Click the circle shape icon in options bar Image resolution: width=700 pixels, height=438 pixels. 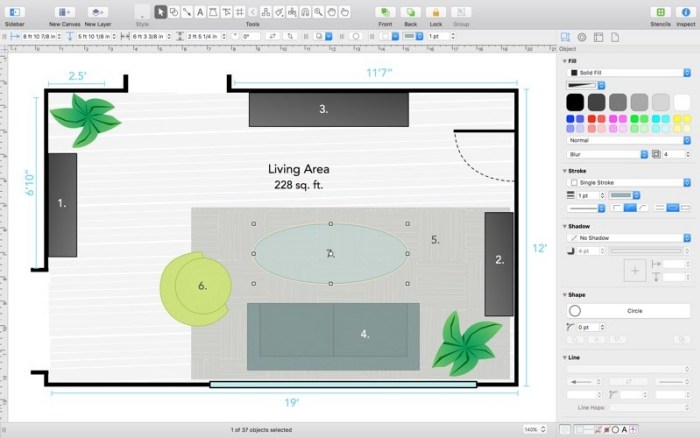pos(356,36)
